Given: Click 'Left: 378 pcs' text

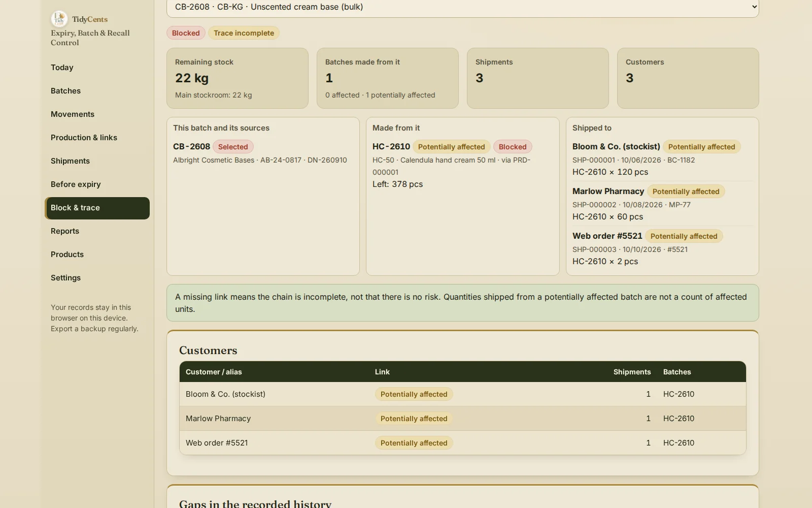Looking at the screenshot, I should [x=397, y=184].
